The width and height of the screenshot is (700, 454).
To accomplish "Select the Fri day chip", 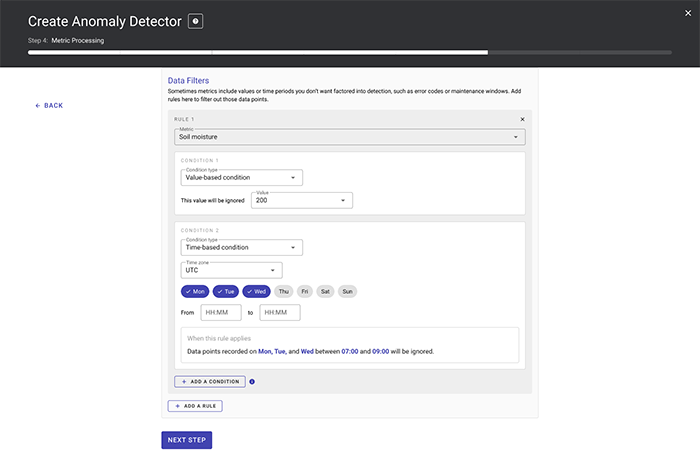I will coord(304,292).
